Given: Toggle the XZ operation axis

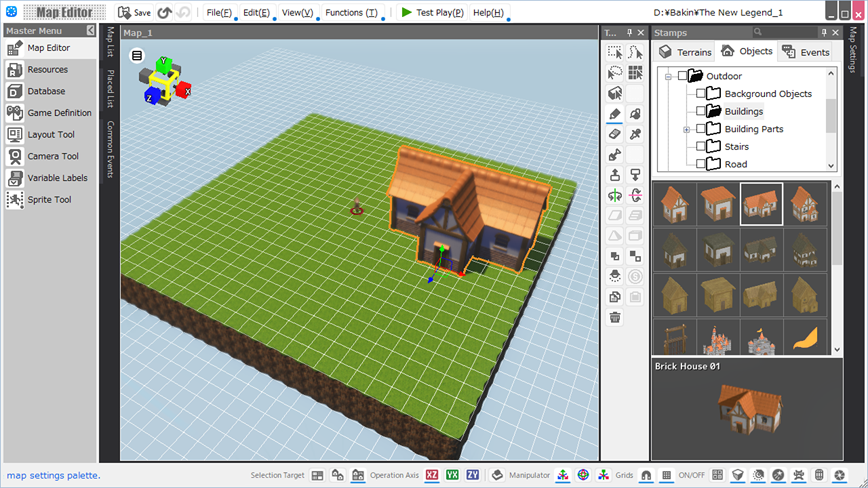Looking at the screenshot, I should click(x=432, y=475).
